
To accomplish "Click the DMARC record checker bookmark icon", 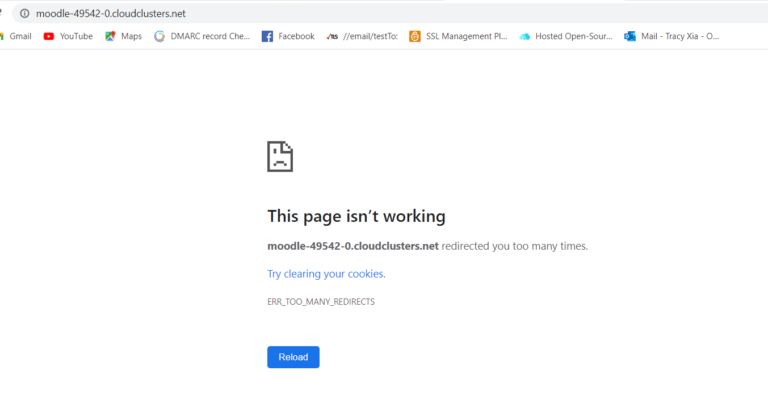I will click(159, 36).
